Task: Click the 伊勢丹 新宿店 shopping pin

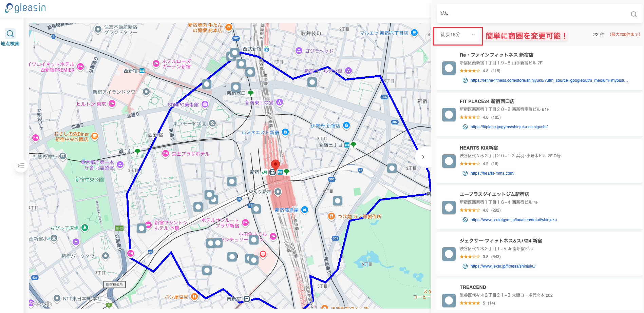Action: (x=346, y=125)
